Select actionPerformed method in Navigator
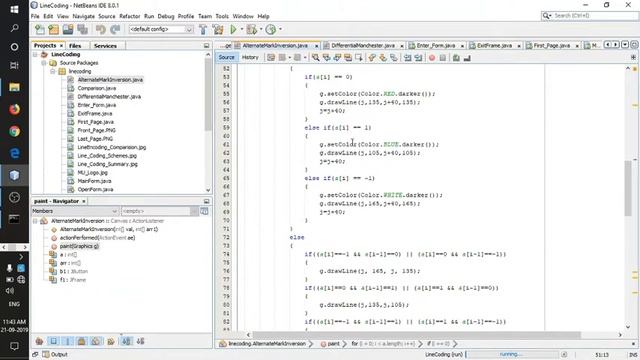The height and width of the screenshot is (360, 640). pyautogui.click(x=97, y=238)
